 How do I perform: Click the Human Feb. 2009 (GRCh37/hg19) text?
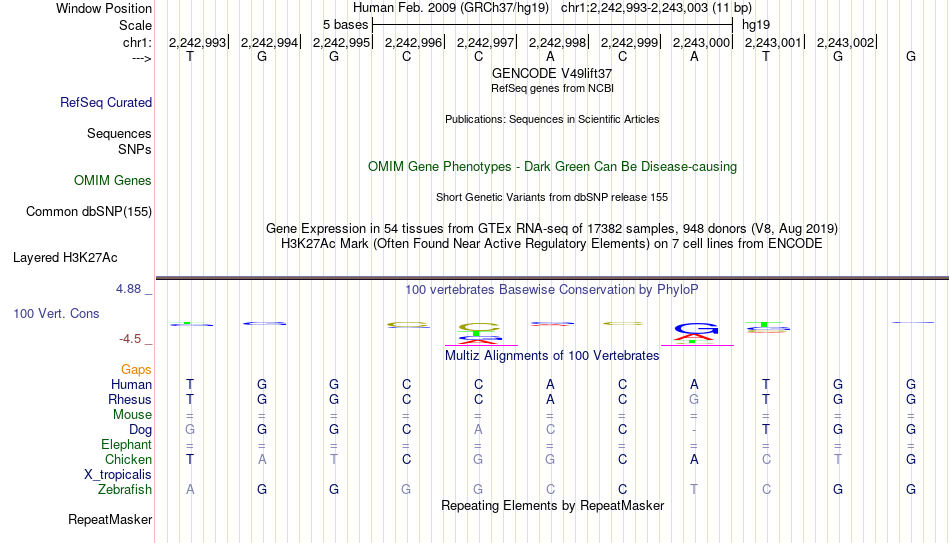point(451,8)
